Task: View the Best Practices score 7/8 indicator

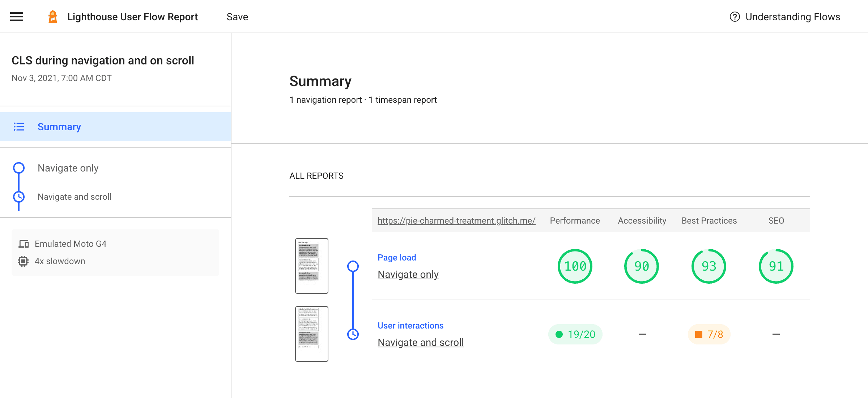Action: point(710,334)
